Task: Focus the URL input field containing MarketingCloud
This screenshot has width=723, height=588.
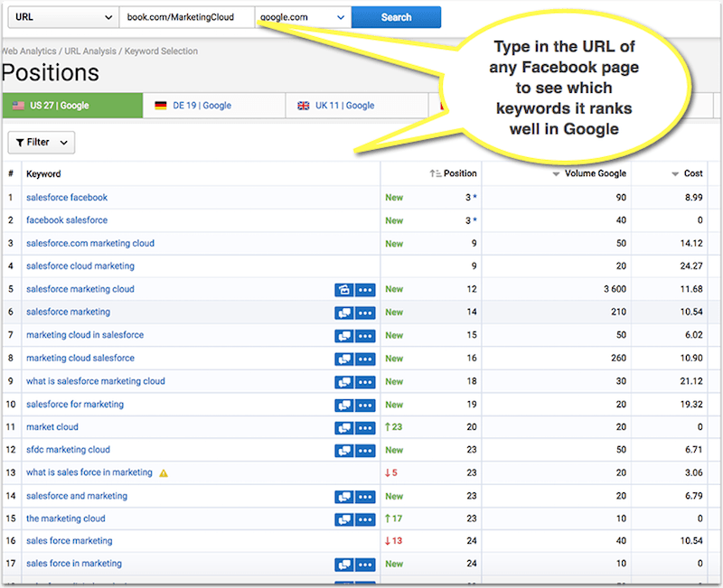Action: pos(187,17)
